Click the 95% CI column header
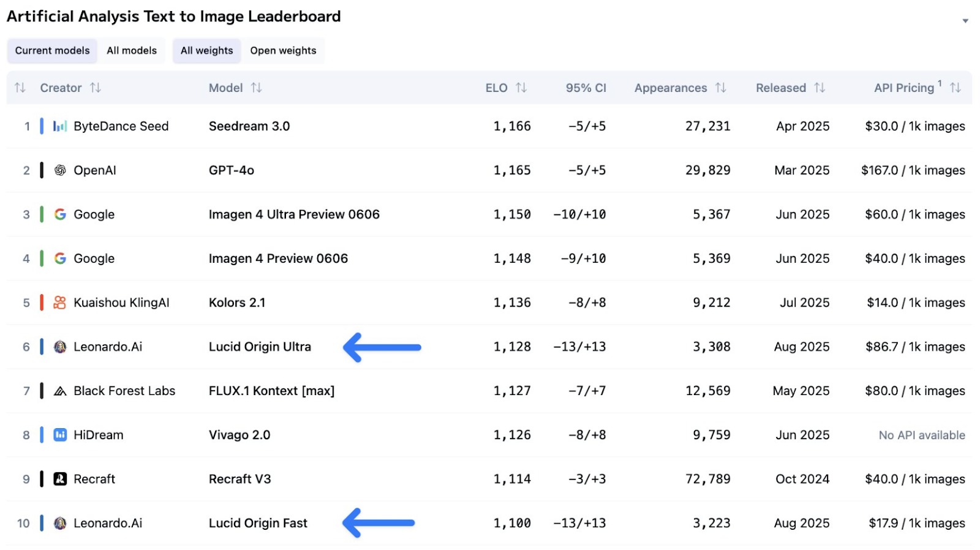Viewport: 980px width, 550px height. click(x=586, y=88)
